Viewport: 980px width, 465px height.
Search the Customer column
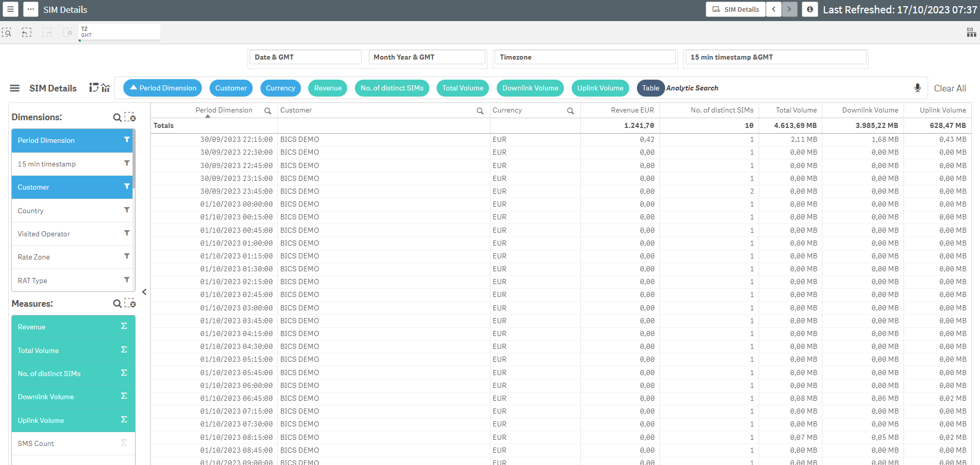[480, 111]
